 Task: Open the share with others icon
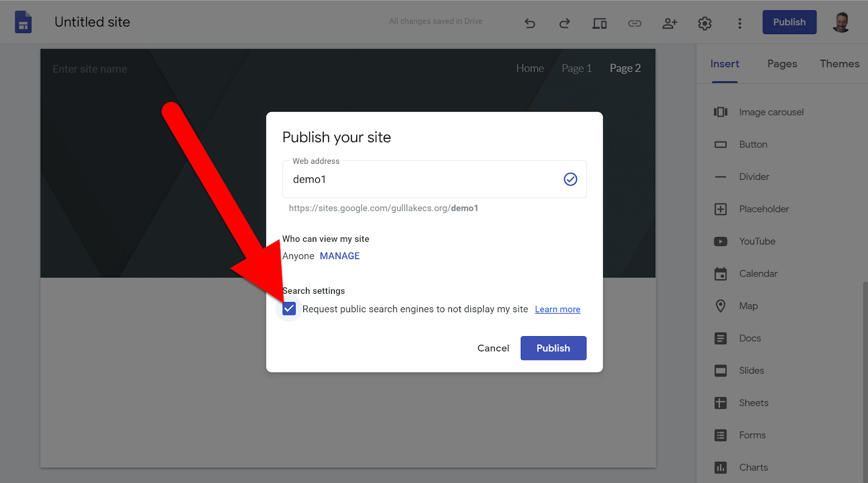point(670,23)
